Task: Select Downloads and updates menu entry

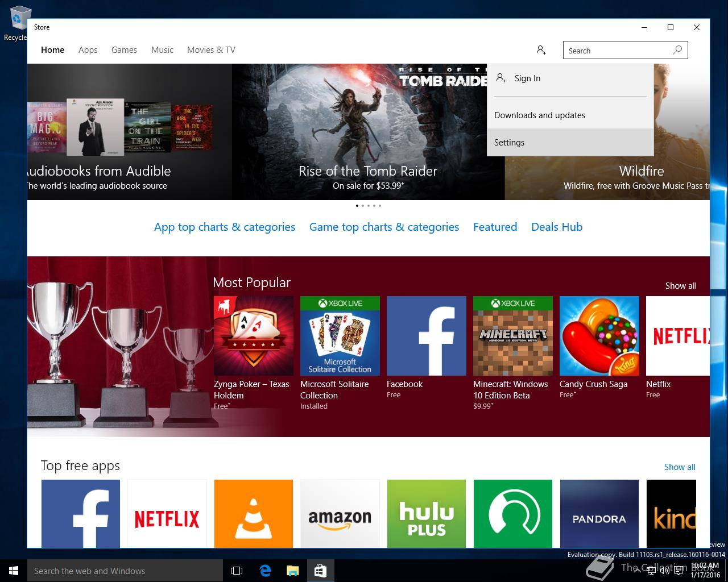Action: click(570, 115)
